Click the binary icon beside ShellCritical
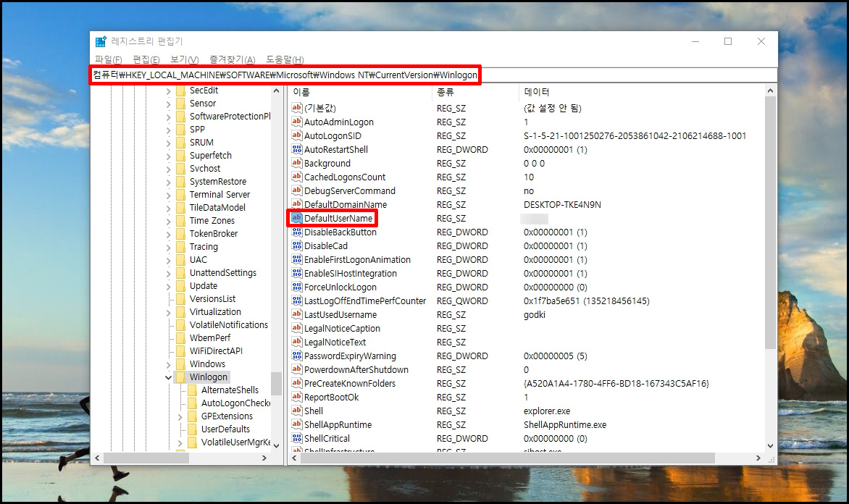 click(x=297, y=438)
